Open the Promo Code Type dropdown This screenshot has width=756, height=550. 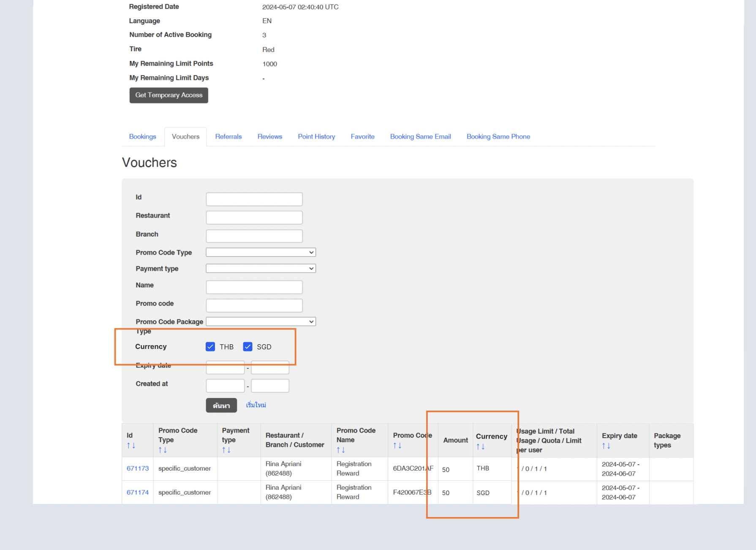[x=261, y=253]
